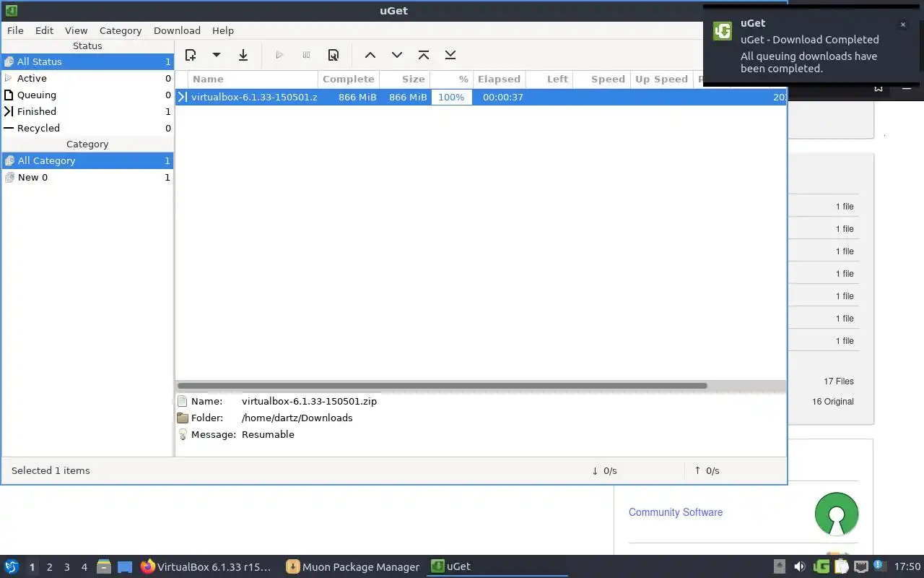
Task: Open the Download menu
Action: (177, 30)
